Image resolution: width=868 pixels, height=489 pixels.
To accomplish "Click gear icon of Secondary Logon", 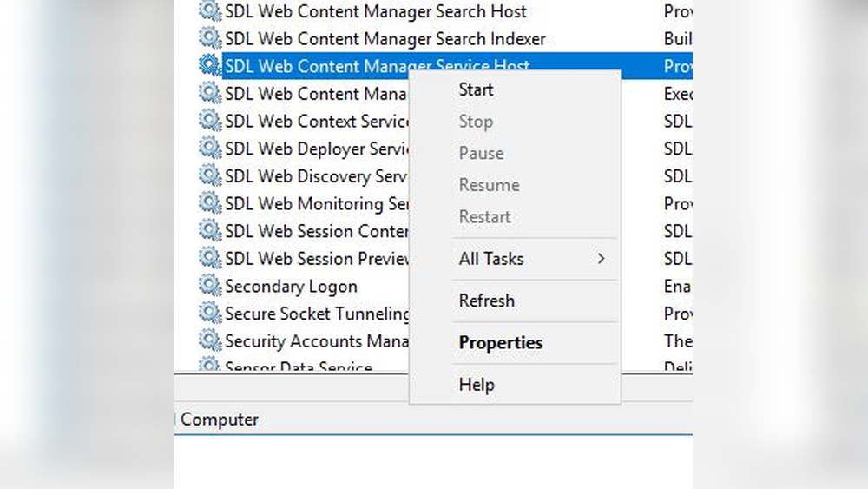I will pyautogui.click(x=210, y=285).
